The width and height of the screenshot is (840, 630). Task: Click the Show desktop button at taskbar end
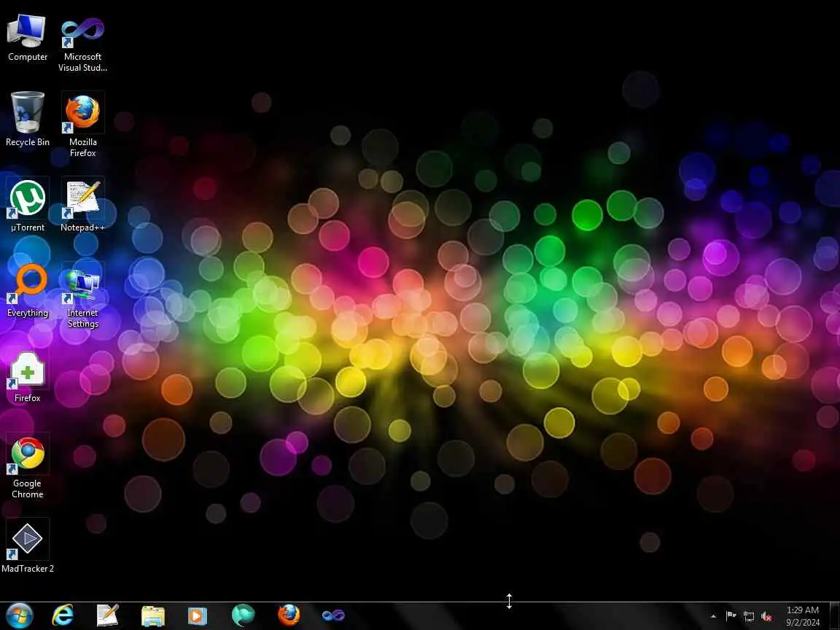click(x=834, y=616)
